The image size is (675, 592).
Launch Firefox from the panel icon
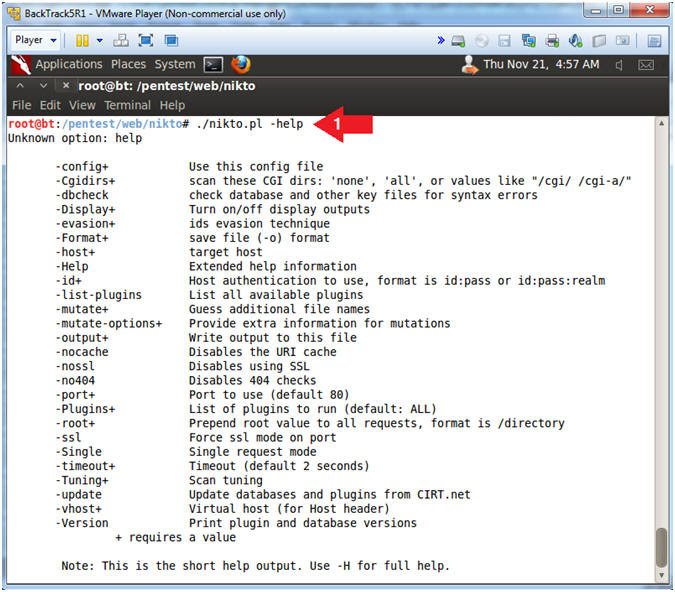tap(241, 65)
